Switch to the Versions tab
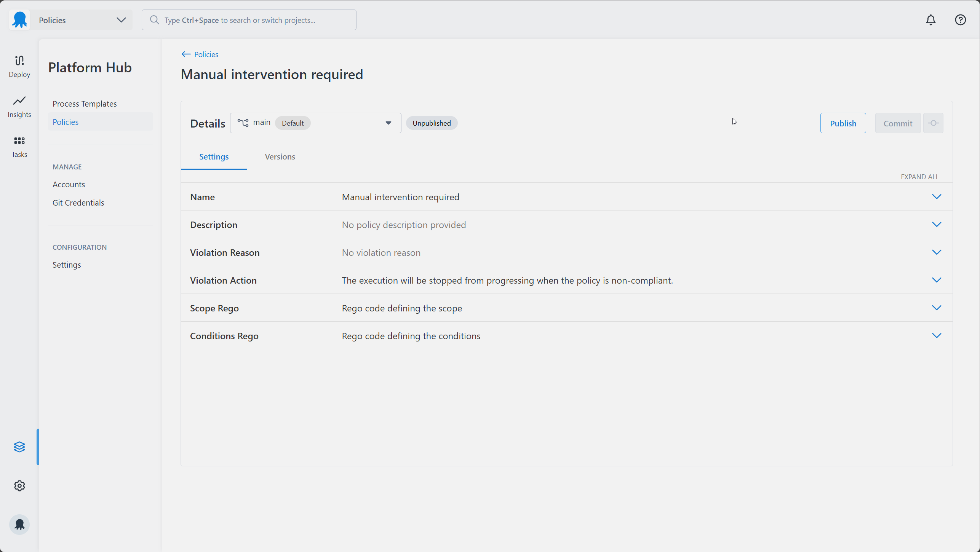This screenshot has width=980, height=552. point(280,157)
